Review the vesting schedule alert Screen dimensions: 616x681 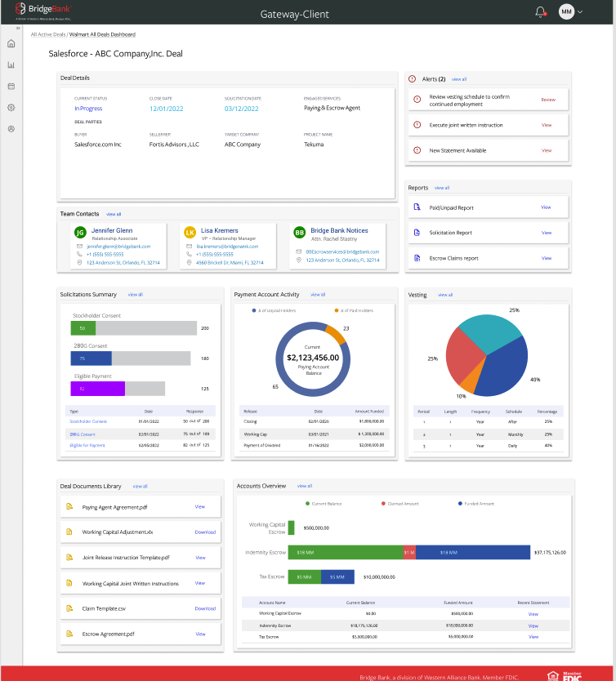click(x=548, y=100)
